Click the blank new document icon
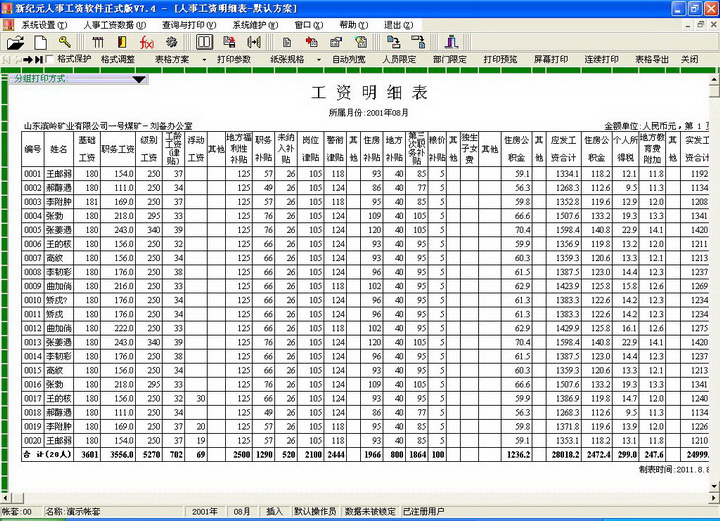Viewport: 720px width, 521px height. 40,42
